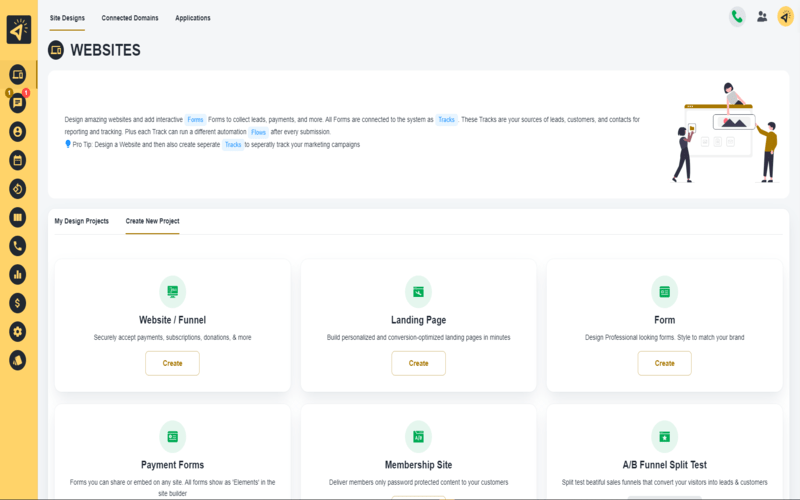Screen dimensions: 800x500
Task: Click the users icon in top bar
Action: [762, 17]
